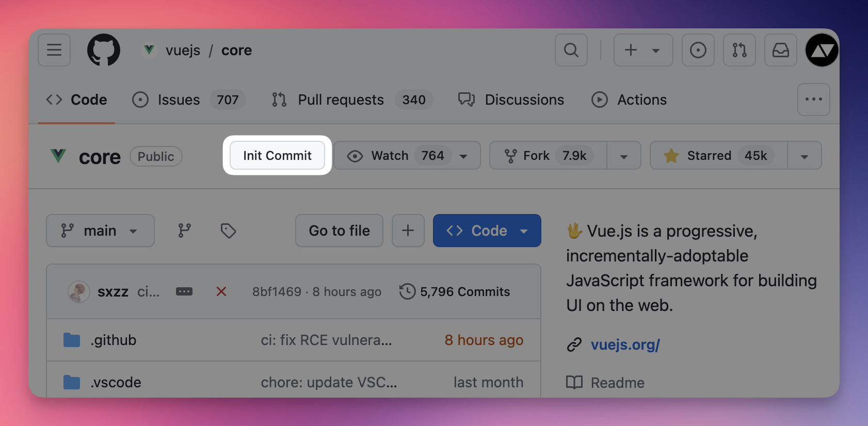Switch to the Issues tab
This screenshot has height=426, width=868.
[178, 100]
